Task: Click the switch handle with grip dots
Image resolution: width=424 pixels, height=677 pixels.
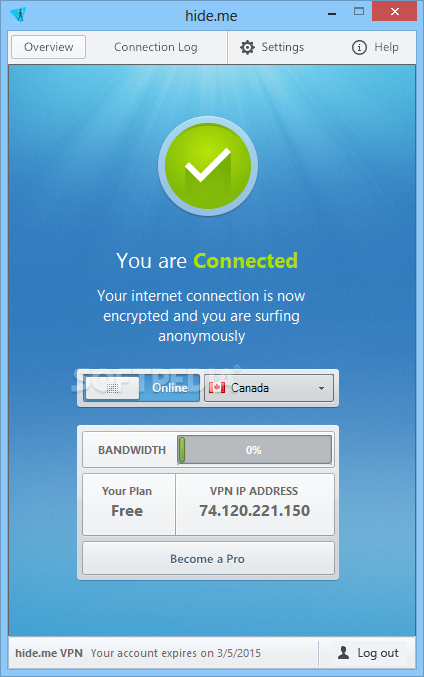Action: click(x=112, y=388)
